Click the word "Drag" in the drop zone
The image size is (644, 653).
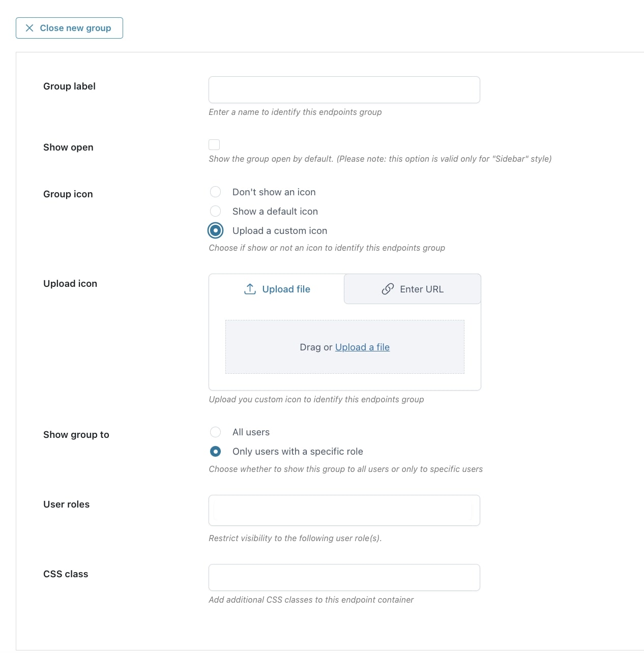[310, 347]
